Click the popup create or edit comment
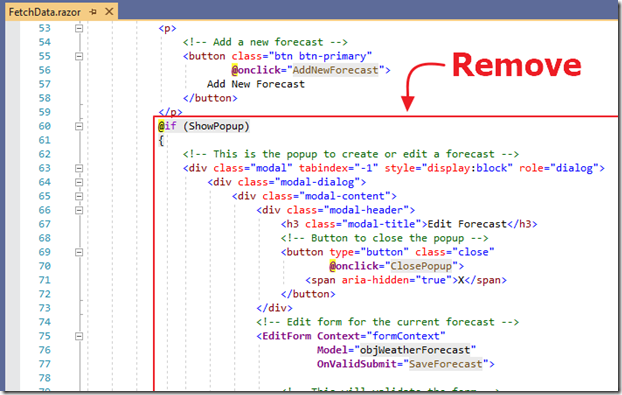This screenshot has width=622, height=395. pyautogui.click(x=351, y=154)
